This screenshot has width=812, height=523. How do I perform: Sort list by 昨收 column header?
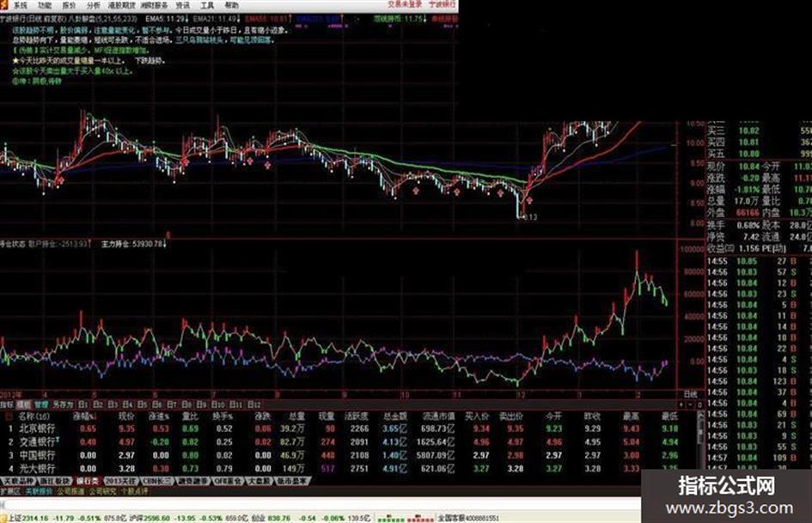592,416
